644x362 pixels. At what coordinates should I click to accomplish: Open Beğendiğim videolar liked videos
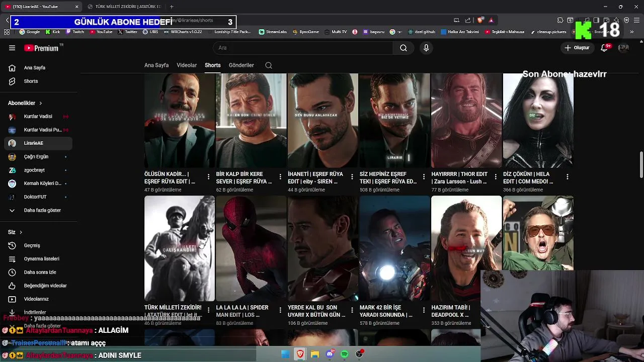pos(38,286)
